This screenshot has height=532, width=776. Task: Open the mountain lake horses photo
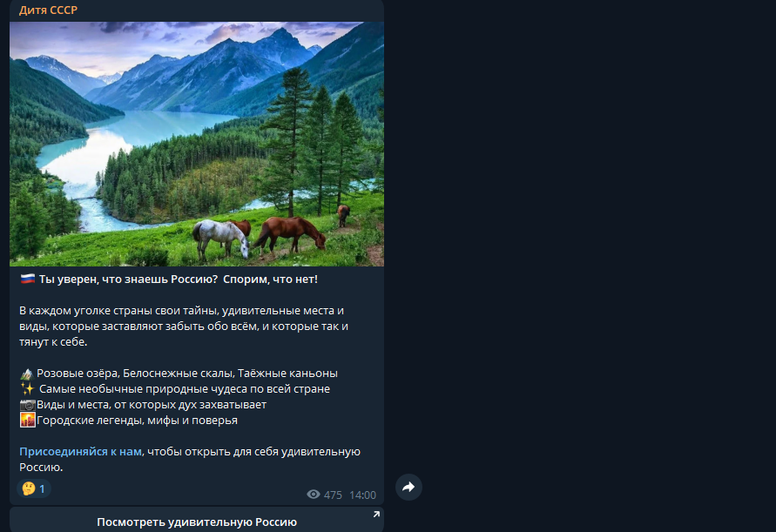pos(197,144)
